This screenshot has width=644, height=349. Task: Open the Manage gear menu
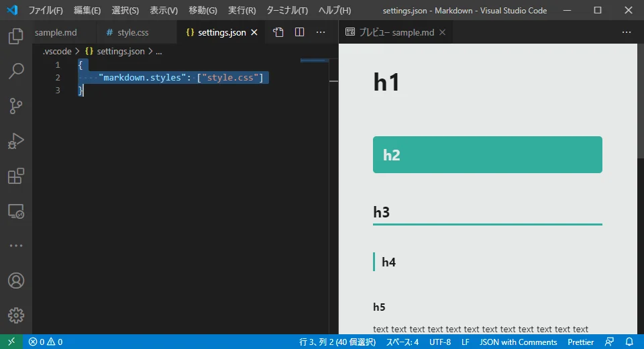pyautogui.click(x=16, y=315)
